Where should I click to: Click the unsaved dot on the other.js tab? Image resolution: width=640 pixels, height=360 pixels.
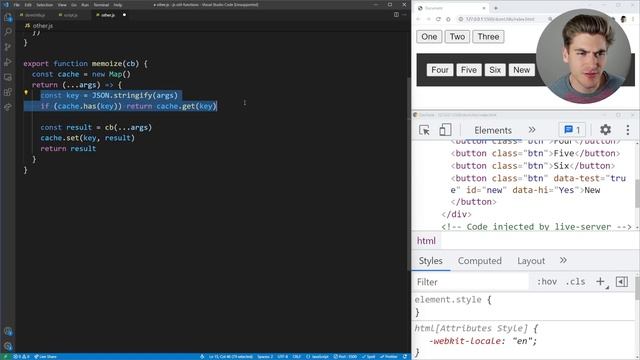pos(124,15)
